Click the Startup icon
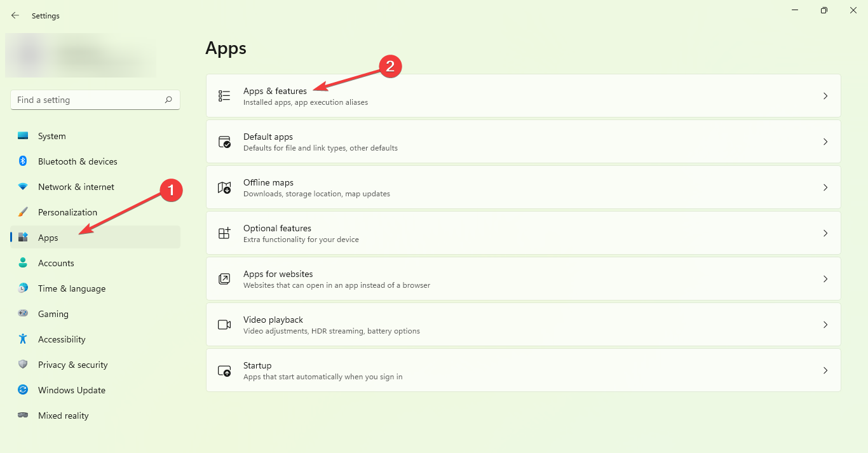868x453 pixels. (224, 370)
